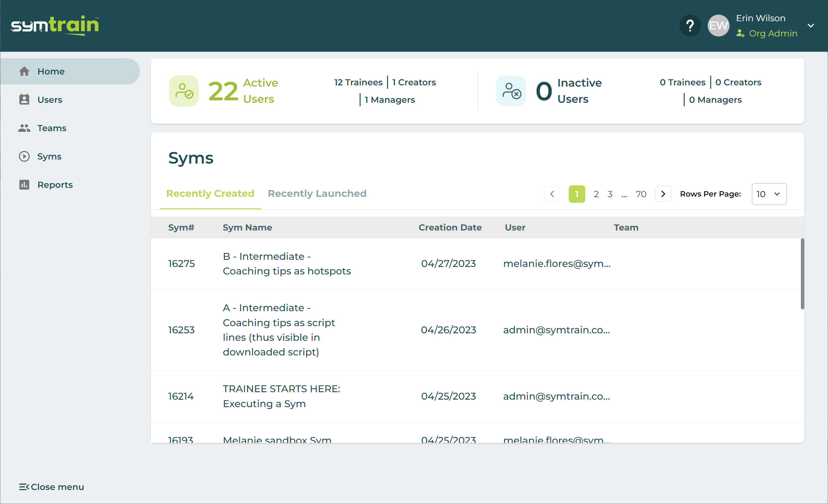The height and width of the screenshot is (504, 828).
Task: Switch to the Recently Launched tab
Action: pos(317,193)
